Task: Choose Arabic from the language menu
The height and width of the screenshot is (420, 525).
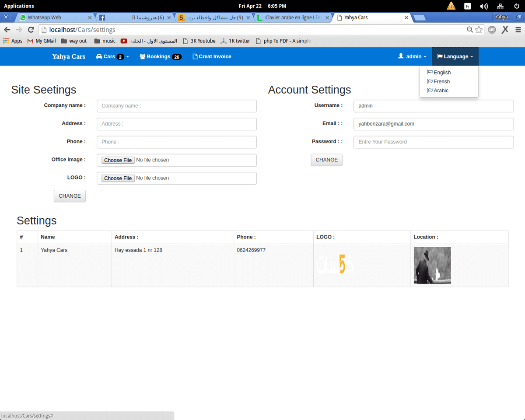Action: (x=441, y=91)
